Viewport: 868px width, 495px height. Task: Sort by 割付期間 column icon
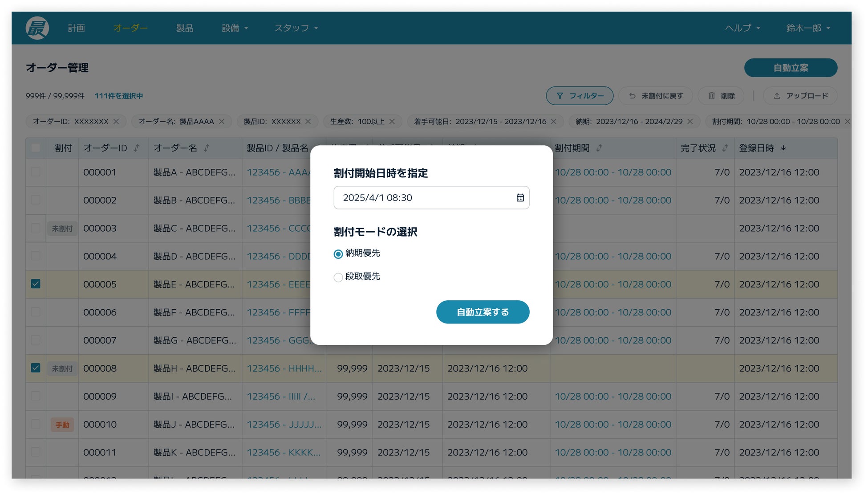click(x=599, y=148)
